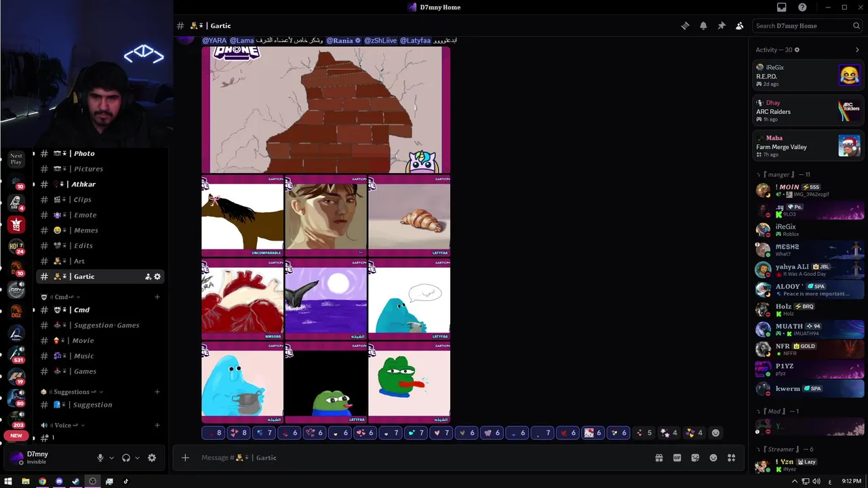Viewport: 868px width, 488px height.
Task: Click the Search D7mny Home field
Action: [x=806, y=26]
